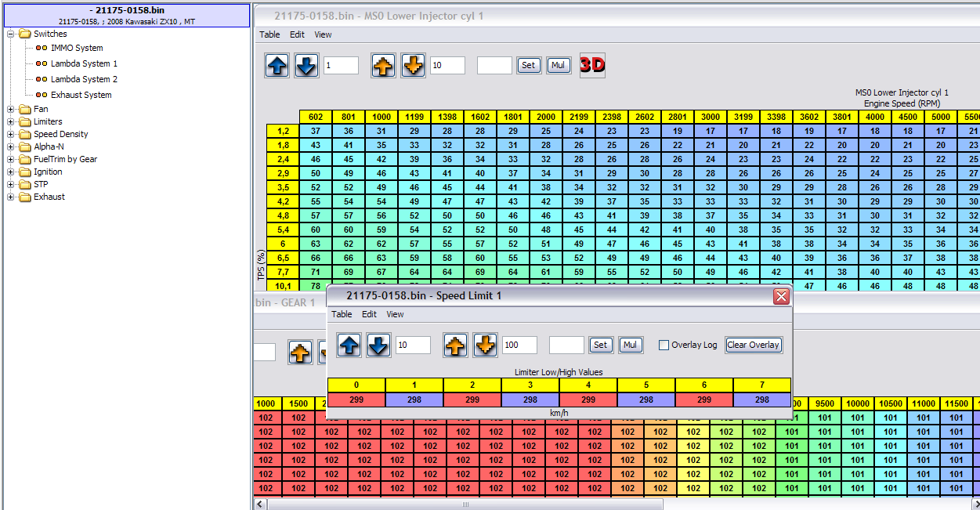Click blue up arrow in Speed Limit 1 window
Image resolution: width=980 pixels, height=510 pixels.
coord(349,345)
